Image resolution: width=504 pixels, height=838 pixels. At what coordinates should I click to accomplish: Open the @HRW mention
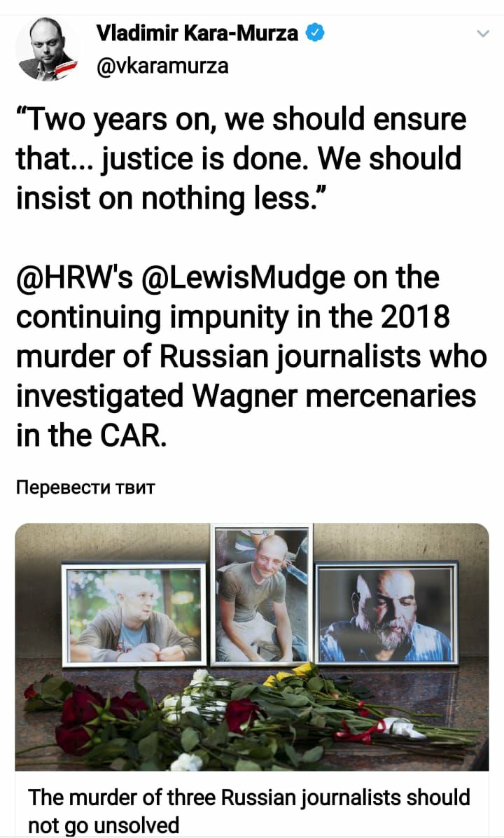73,279
